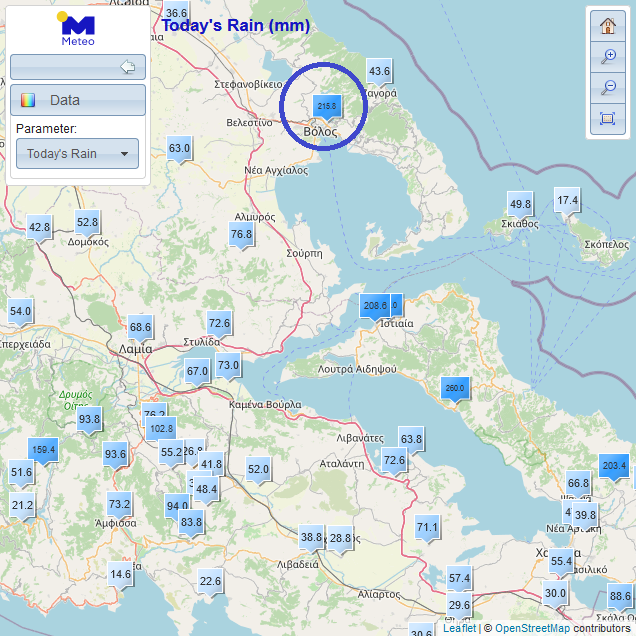Collapse the panel with the left arrow
Viewport: 636px width, 636px height.
point(127,67)
